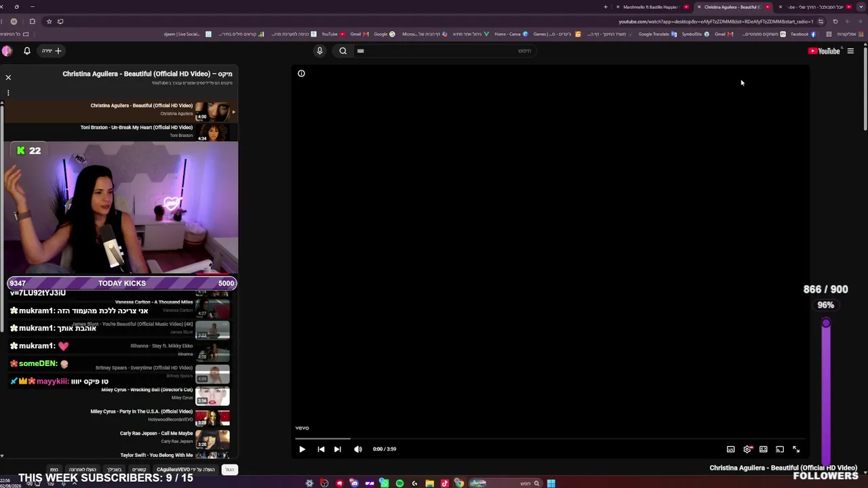The width and height of the screenshot is (868, 488).
Task: Open the info icon on the video
Action: tap(301, 73)
